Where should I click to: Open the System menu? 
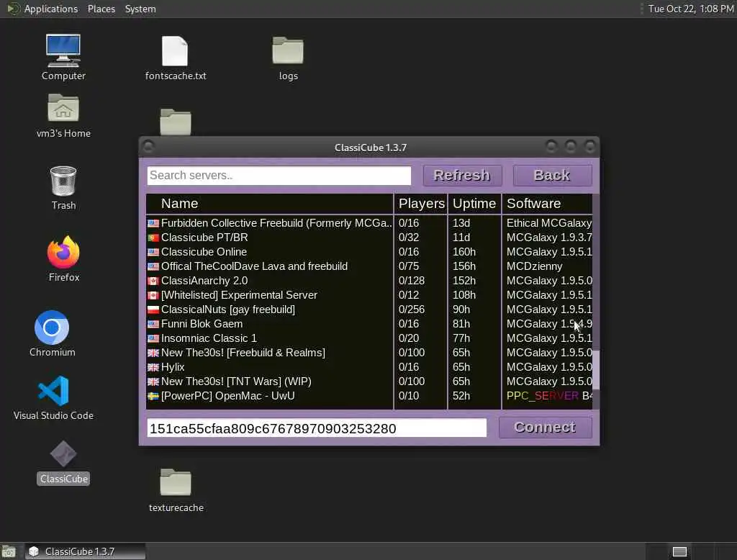click(140, 9)
